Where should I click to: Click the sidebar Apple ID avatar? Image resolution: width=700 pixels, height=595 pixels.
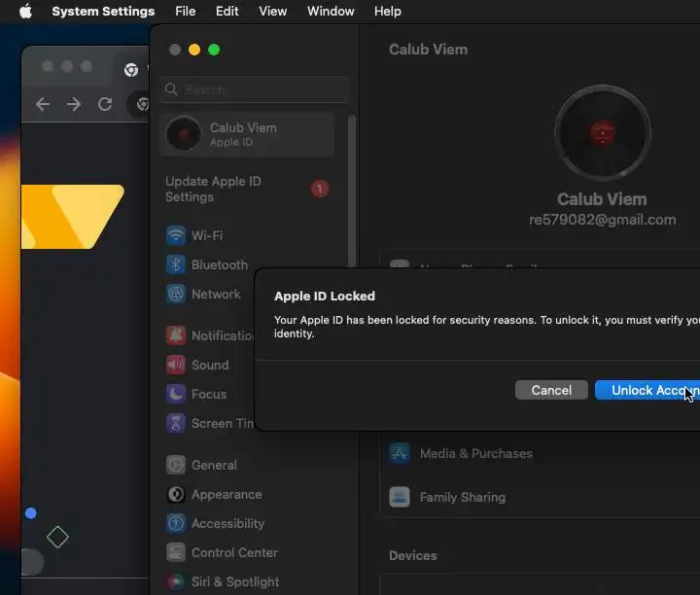(183, 134)
